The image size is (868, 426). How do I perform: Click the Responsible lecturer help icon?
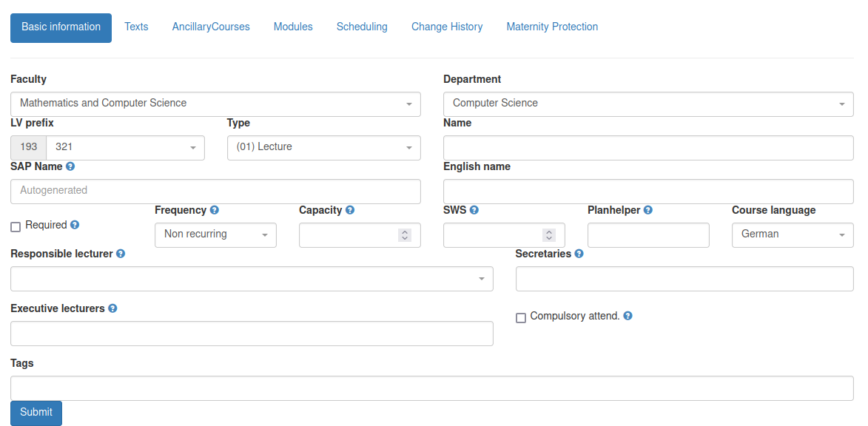[x=121, y=254]
